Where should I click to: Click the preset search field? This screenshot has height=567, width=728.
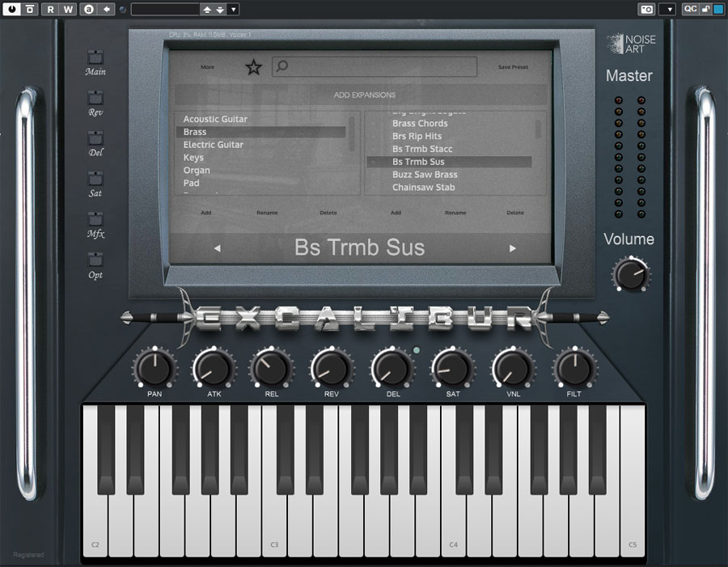pos(375,66)
